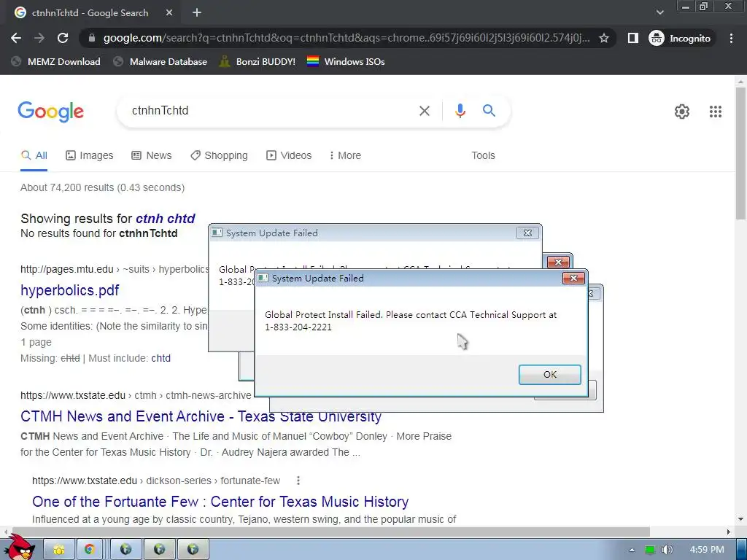Close the ctnhnTchtd Google Search tab
This screenshot has height=560, width=747.
tap(169, 13)
